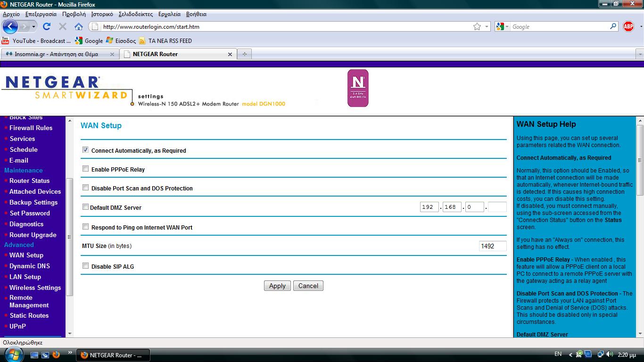Bookmark this page with the star icon
The image size is (644, 362).
point(477,26)
